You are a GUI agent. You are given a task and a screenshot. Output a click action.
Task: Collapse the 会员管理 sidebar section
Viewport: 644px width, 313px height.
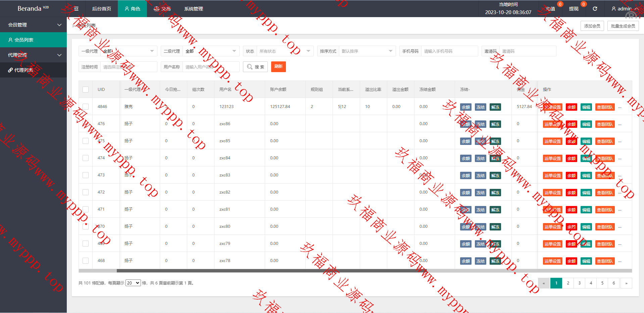tap(33, 25)
